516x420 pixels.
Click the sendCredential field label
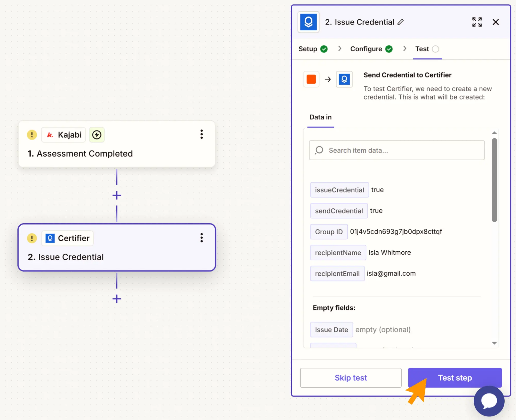point(339,211)
